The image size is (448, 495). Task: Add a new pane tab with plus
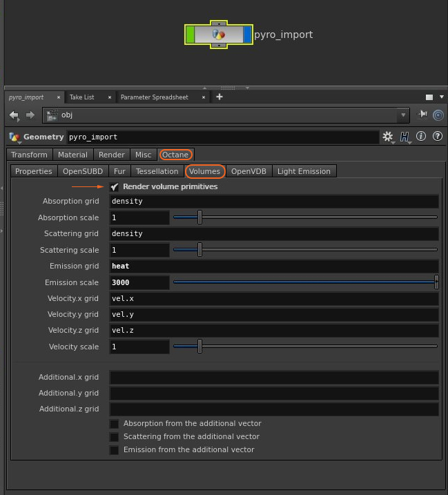click(x=220, y=97)
